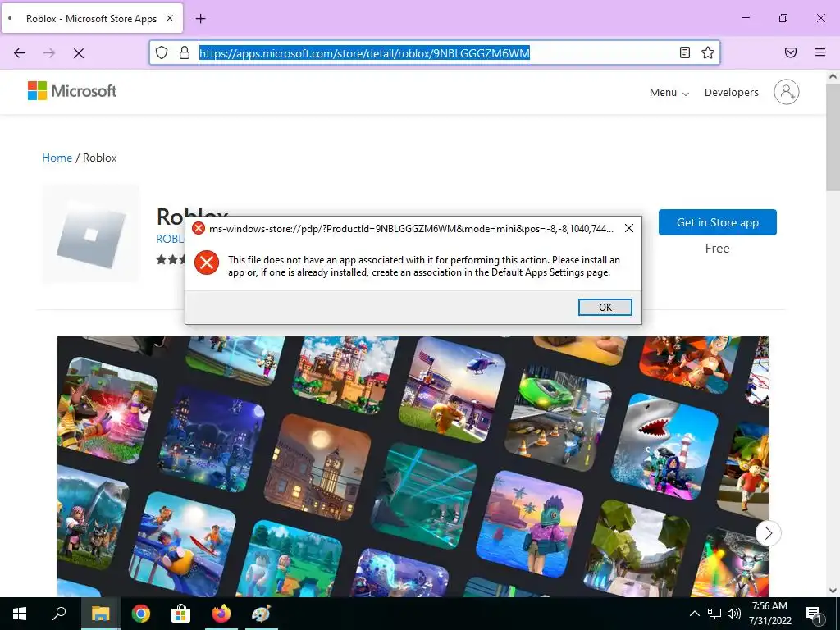Open the Windows Start menu
This screenshot has width=840, height=630.
[20, 614]
